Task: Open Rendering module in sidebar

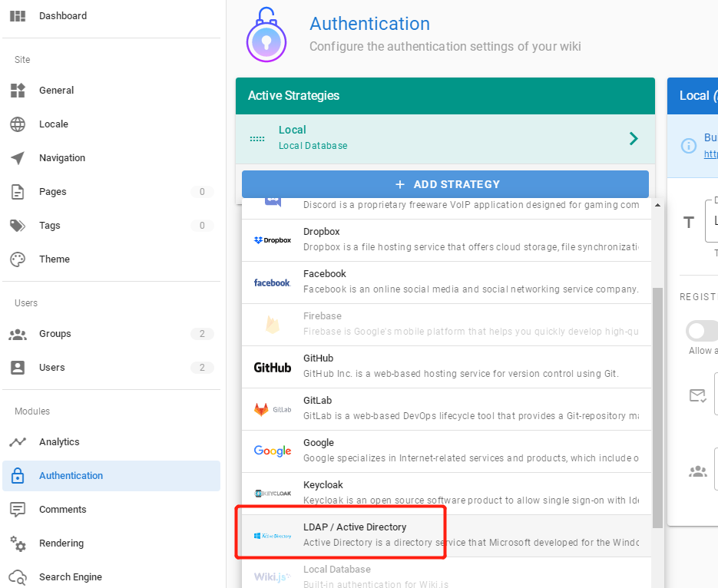Action: (111, 543)
